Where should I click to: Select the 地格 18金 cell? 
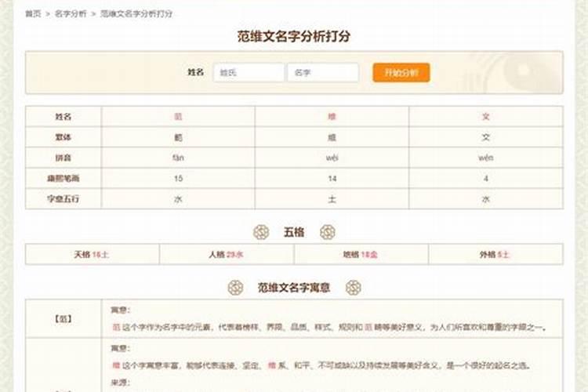(x=361, y=254)
